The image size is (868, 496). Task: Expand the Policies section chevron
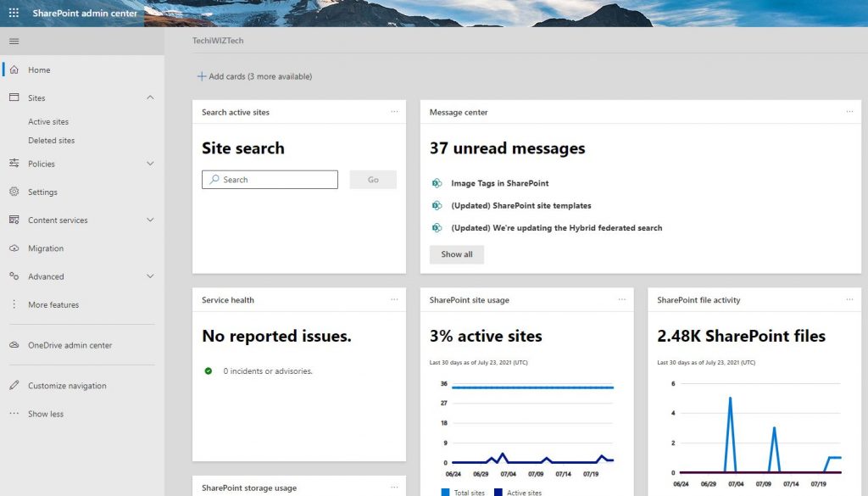150,164
